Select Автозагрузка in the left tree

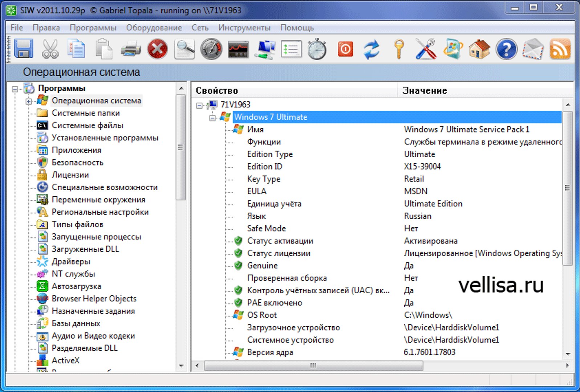pyautogui.click(x=76, y=286)
